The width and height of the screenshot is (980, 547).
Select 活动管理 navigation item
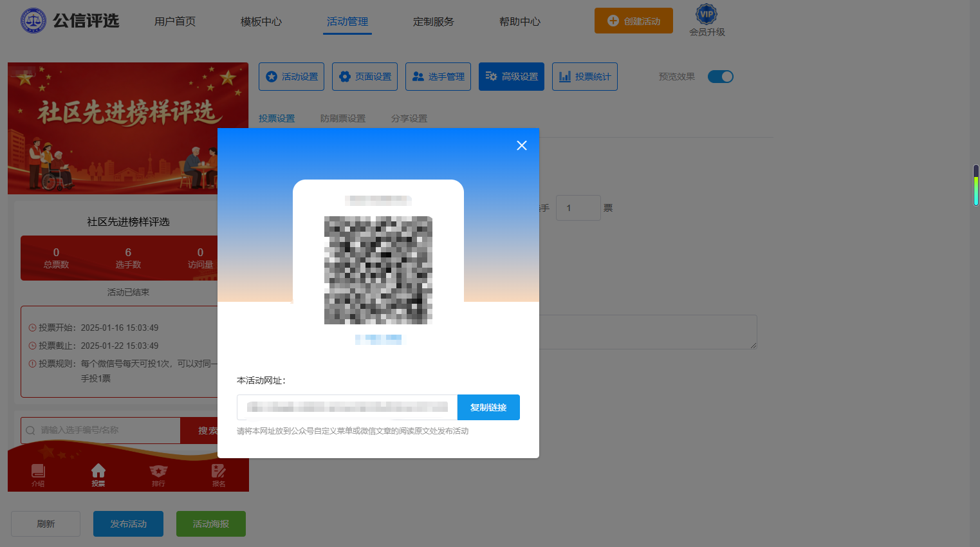[x=347, y=21]
